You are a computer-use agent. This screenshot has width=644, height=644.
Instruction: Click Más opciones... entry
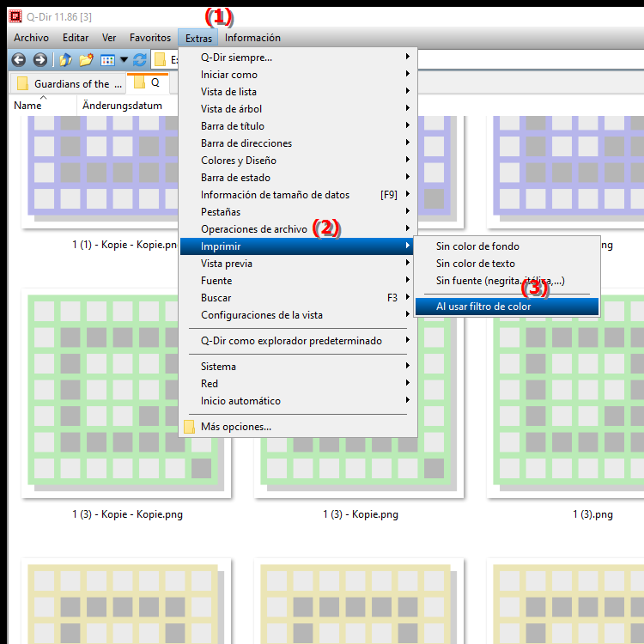tap(299, 427)
